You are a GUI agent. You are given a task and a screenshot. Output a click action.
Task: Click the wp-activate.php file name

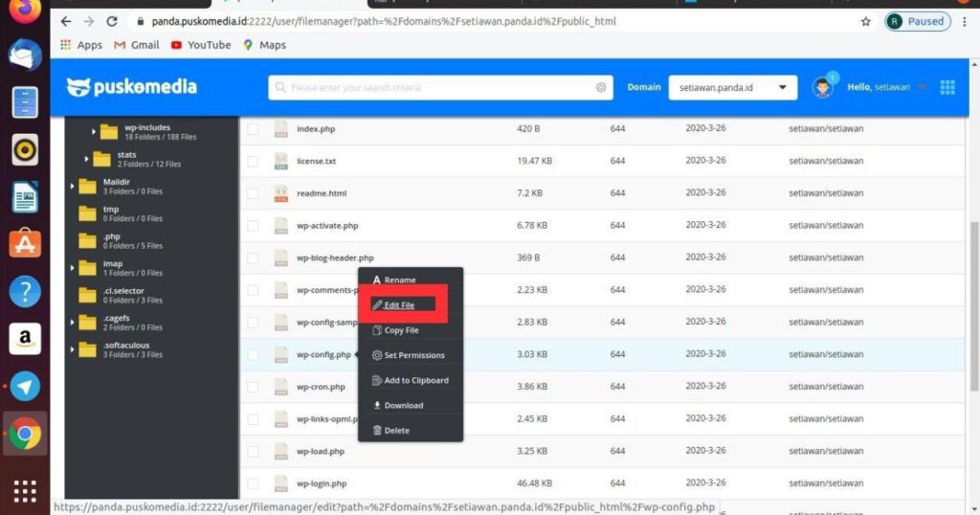(327, 226)
